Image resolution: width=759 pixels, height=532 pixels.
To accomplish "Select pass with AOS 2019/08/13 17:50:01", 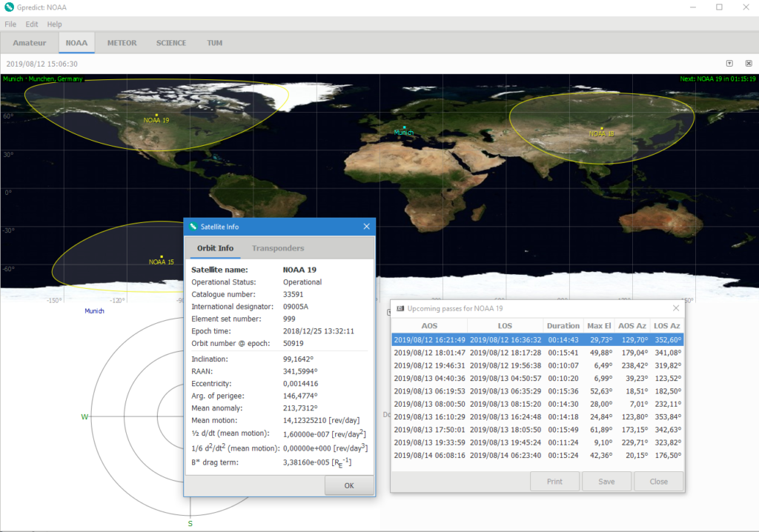I will pos(537,430).
